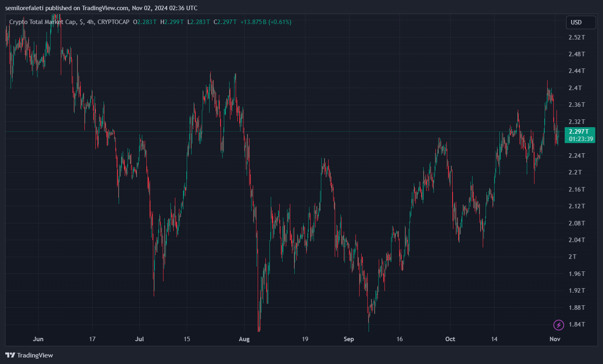
Task: Click the CRYPTOCAP source label
Action: (113, 22)
